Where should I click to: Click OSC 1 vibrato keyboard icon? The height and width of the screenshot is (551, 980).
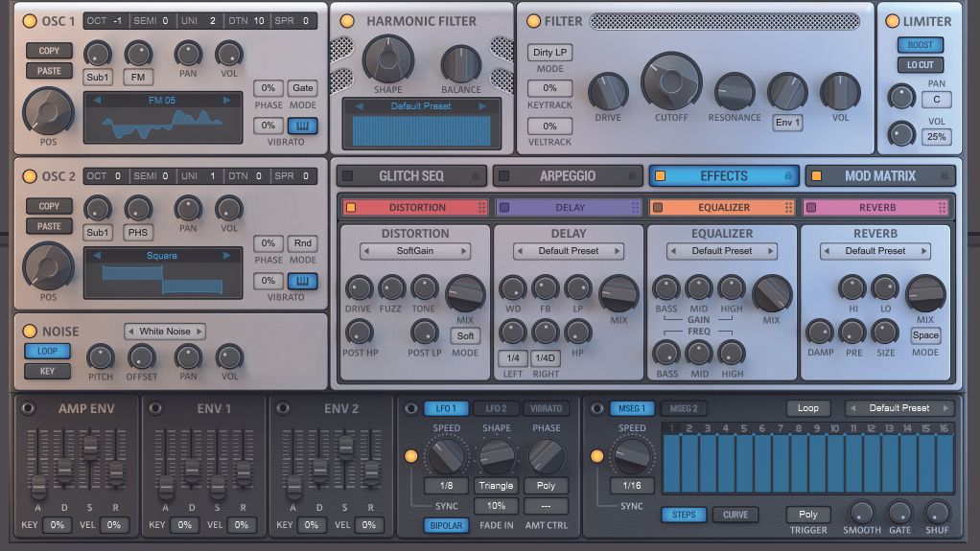[302, 126]
